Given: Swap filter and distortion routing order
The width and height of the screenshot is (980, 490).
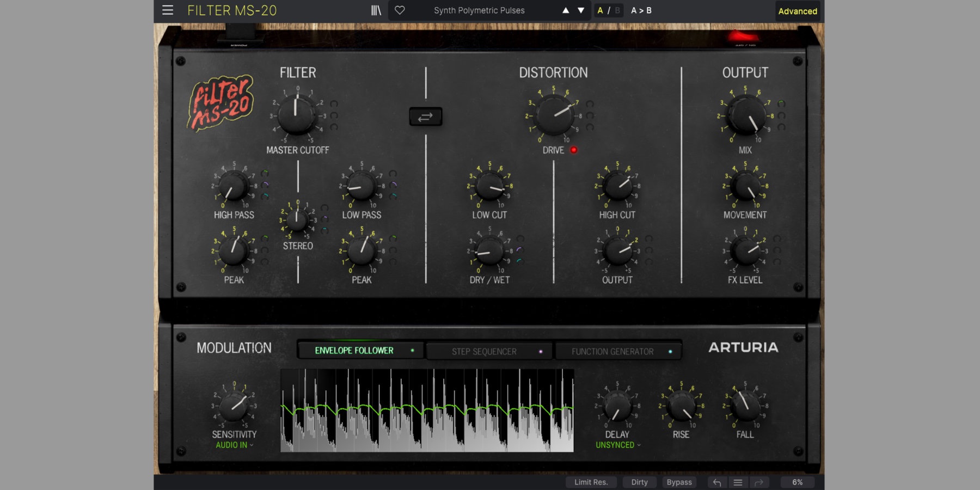Looking at the screenshot, I should (x=425, y=117).
